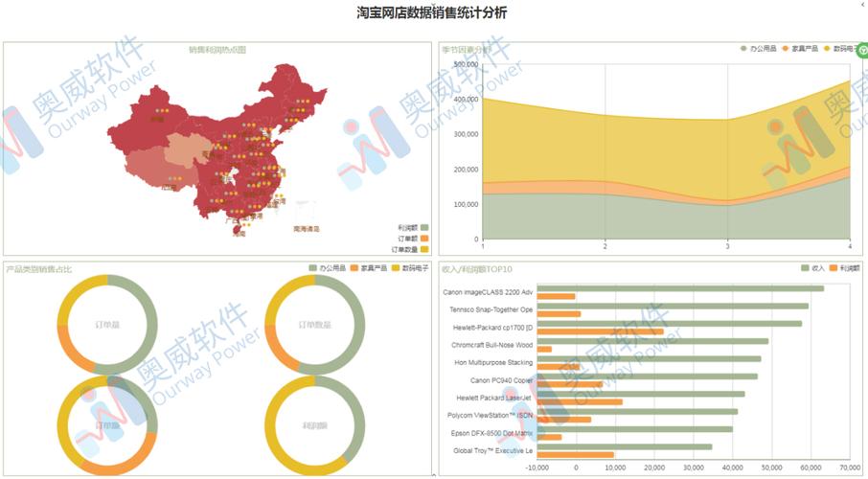The width and height of the screenshot is (868, 479).
Task: Select 海南 island on the map
Action: pyautogui.click(x=239, y=231)
